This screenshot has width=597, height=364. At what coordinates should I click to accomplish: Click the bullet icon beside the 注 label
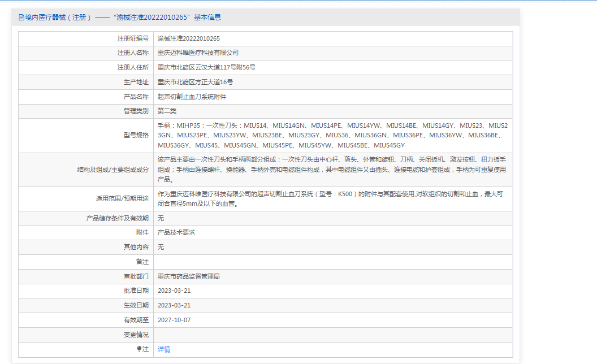point(139,348)
